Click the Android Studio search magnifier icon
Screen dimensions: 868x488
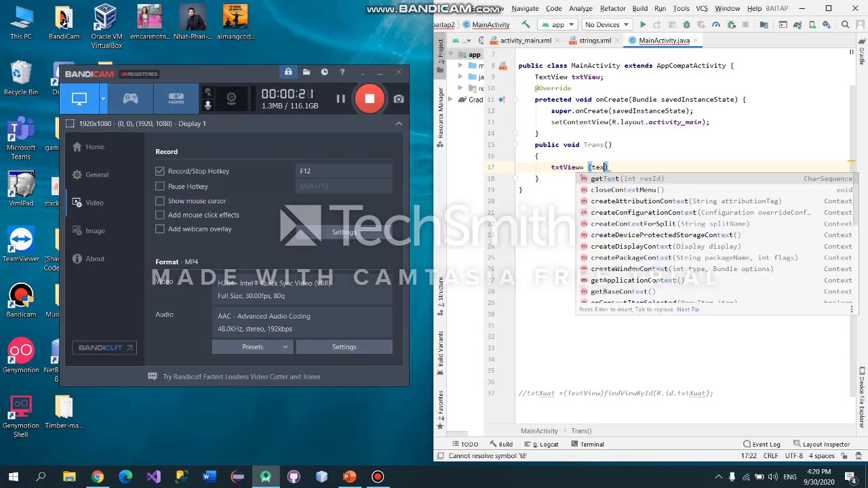coord(846,24)
